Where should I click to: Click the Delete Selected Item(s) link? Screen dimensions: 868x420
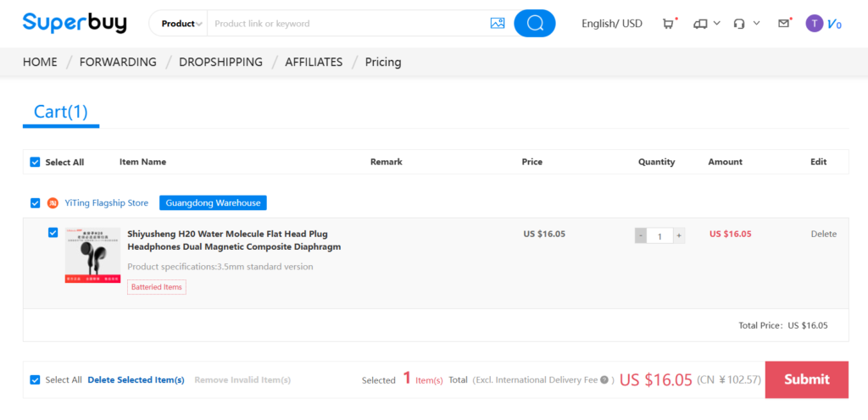pos(136,380)
